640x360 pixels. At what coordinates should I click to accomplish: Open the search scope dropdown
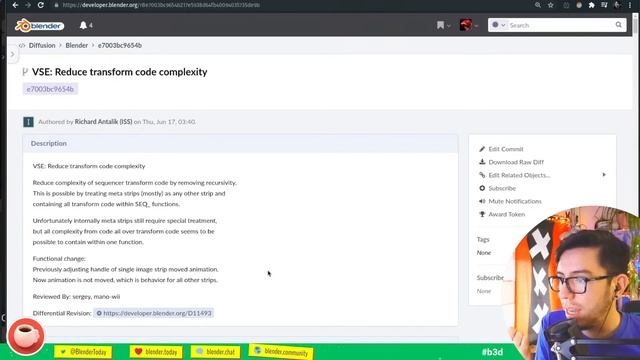499,25
